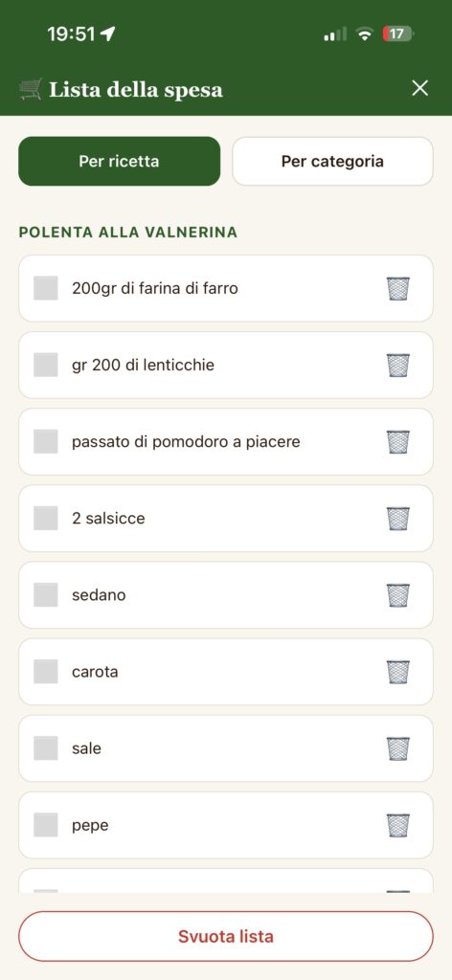The image size is (452, 980).
Task: Tap the trash icon beside sale
Action: tap(397, 748)
